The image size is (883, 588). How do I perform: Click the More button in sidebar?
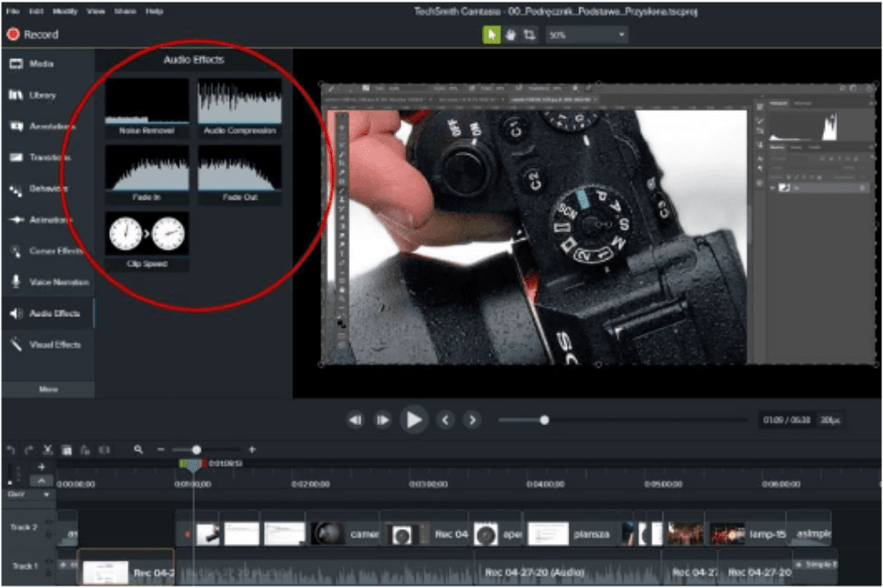48,389
